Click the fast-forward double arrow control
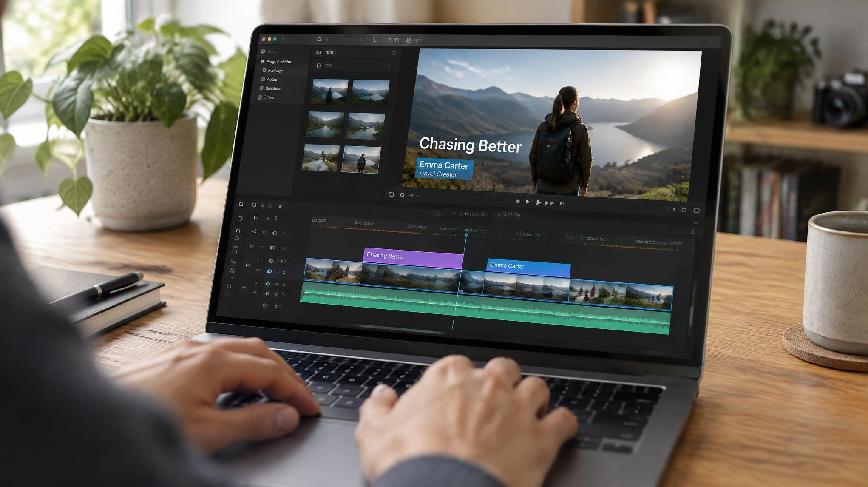The height and width of the screenshot is (487, 868). (549, 203)
